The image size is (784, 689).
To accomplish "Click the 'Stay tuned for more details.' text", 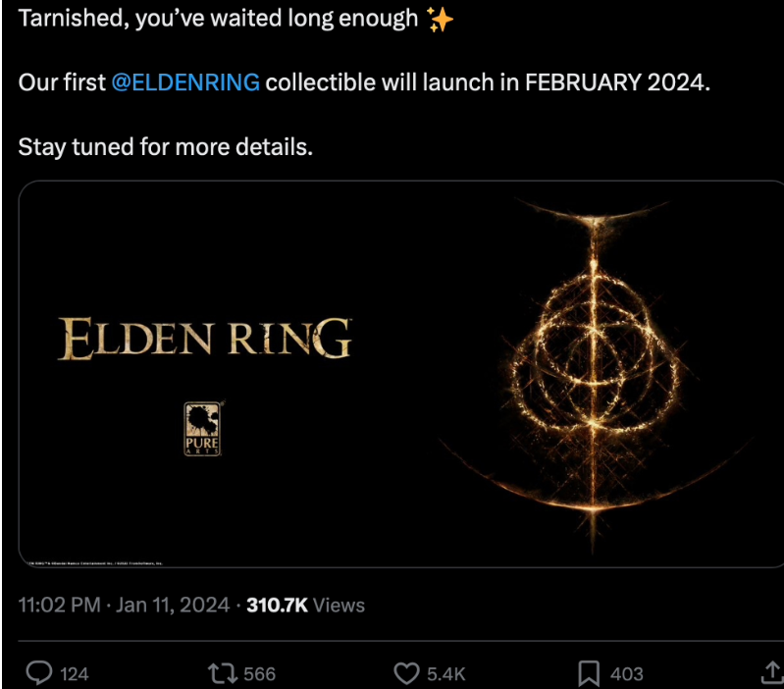I will click(x=166, y=147).
